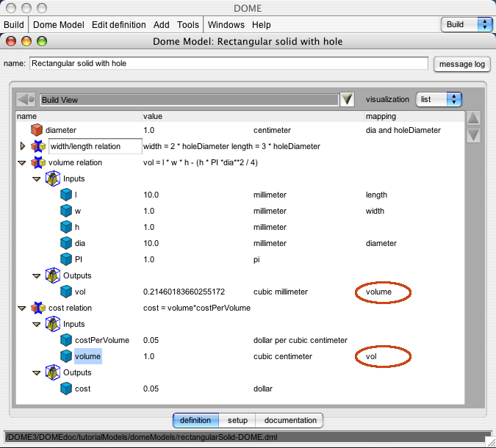Open the Windows menu
Viewport: 496px width, 448px height.
[226, 25]
